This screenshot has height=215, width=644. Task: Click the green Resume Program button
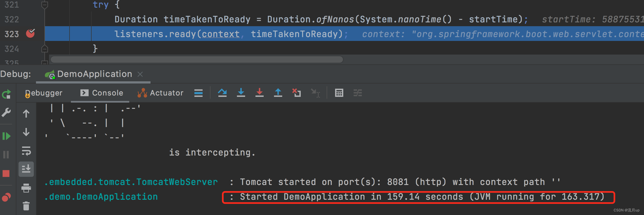point(6,136)
